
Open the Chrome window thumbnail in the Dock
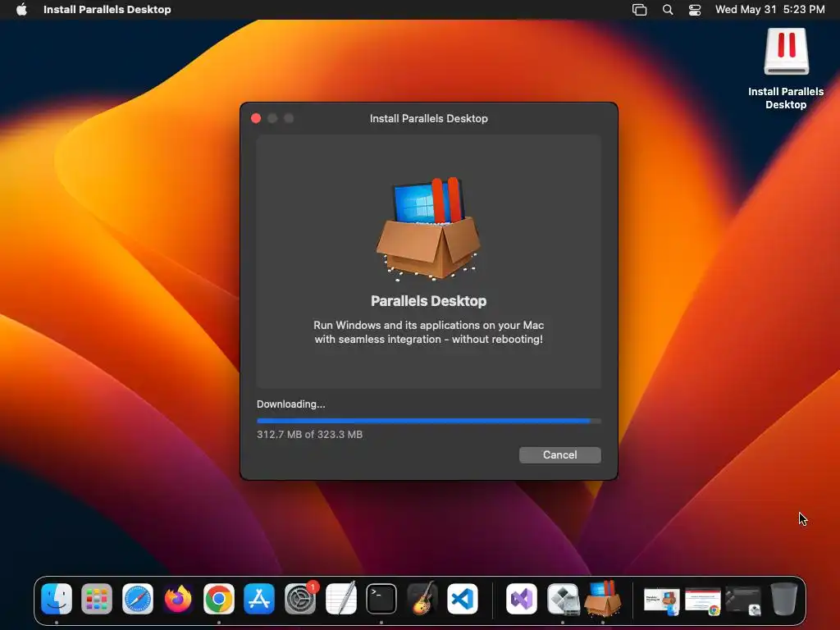click(703, 600)
